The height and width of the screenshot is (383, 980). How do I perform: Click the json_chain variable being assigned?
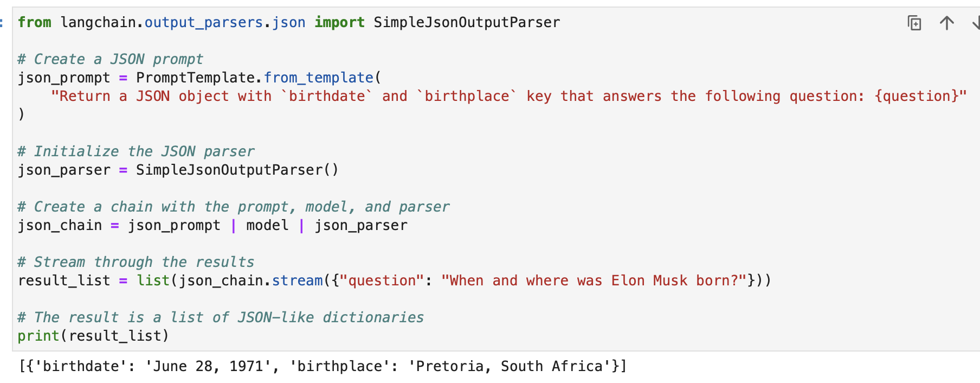[x=60, y=225]
